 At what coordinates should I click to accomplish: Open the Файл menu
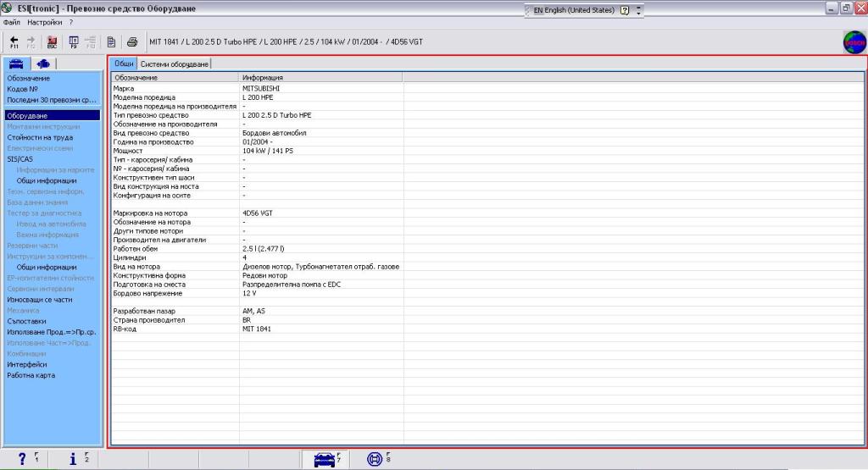pyautogui.click(x=12, y=23)
